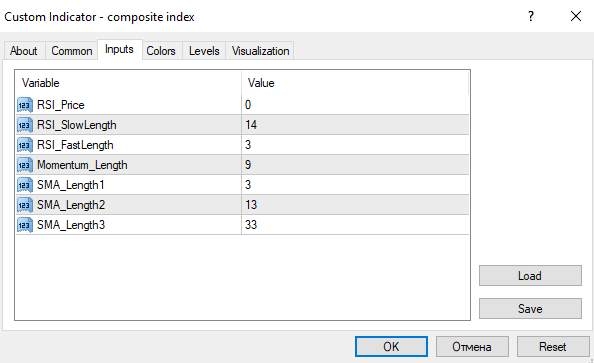Click the SMA_Length3 integer icon
This screenshot has height=363, width=594.
coord(25,225)
